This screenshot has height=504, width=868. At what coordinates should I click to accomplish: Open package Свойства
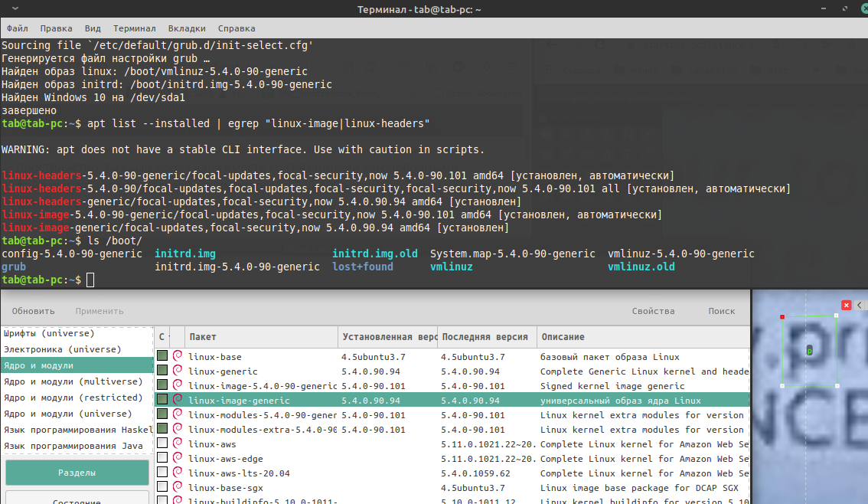(x=653, y=311)
